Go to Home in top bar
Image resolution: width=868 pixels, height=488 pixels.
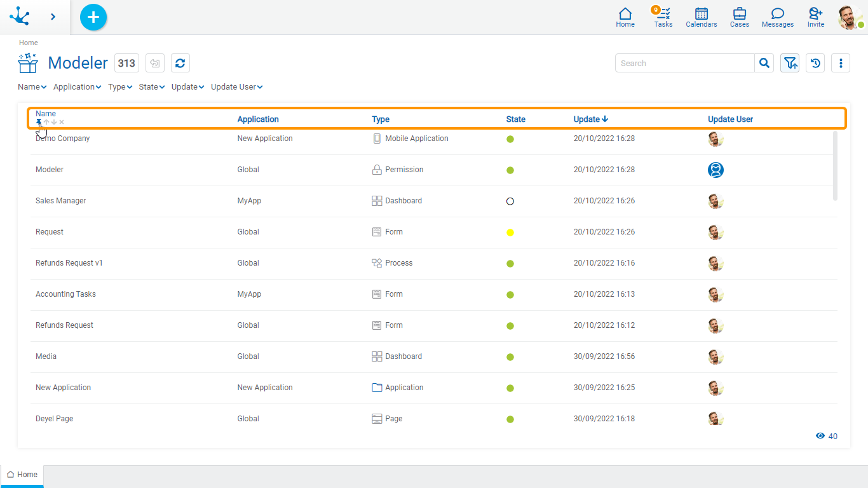click(x=625, y=17)
